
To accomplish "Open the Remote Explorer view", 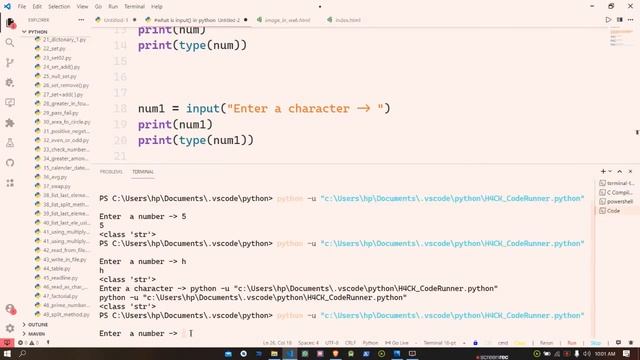I will coord(10,102).
